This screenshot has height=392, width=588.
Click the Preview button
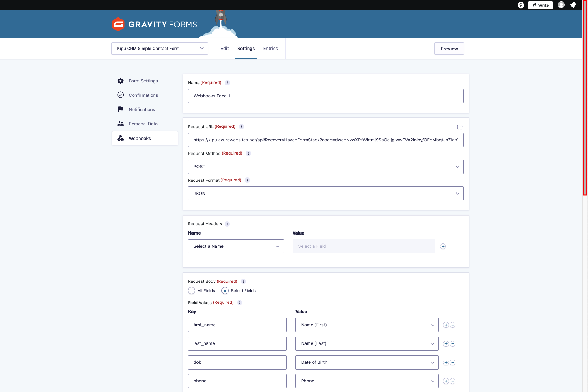(449, 49)
